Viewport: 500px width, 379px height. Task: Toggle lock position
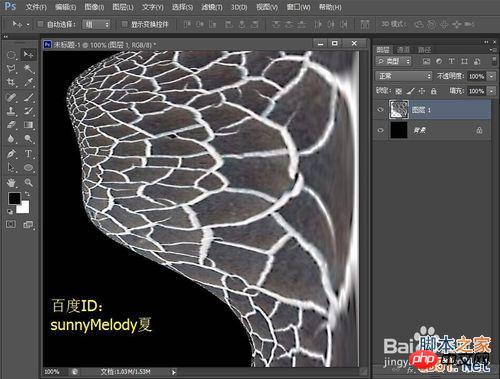click(x=422, y=91)
